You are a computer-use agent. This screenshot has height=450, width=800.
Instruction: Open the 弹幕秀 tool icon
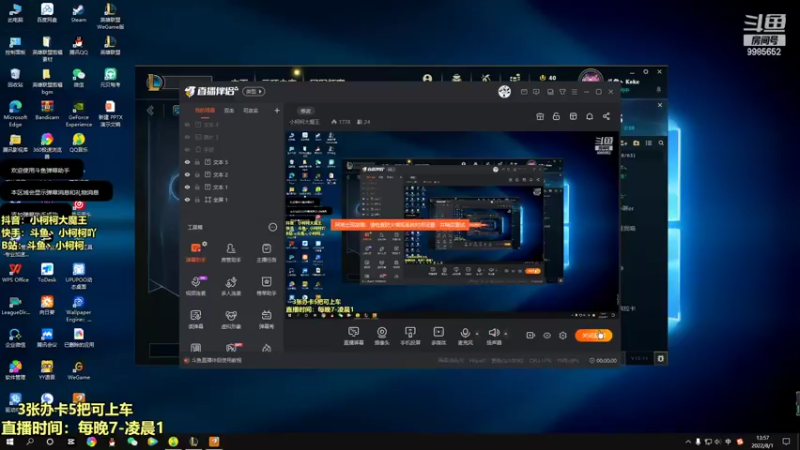tap(266, 319)
